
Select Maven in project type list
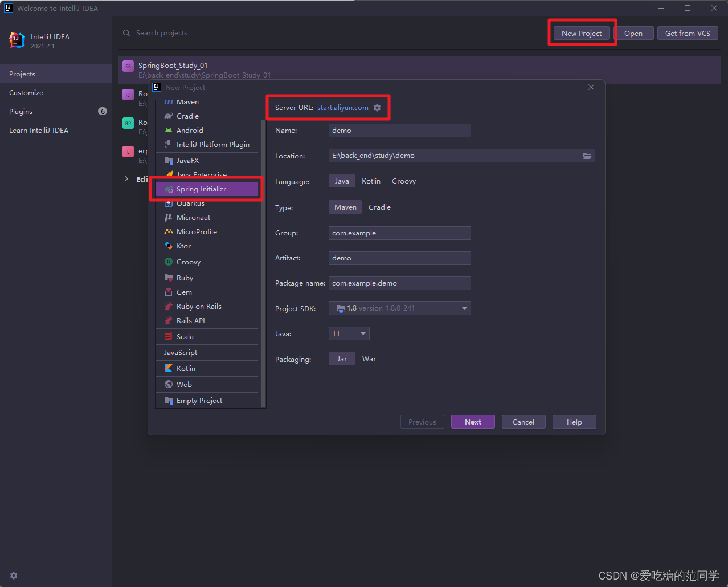pos(207,103)
